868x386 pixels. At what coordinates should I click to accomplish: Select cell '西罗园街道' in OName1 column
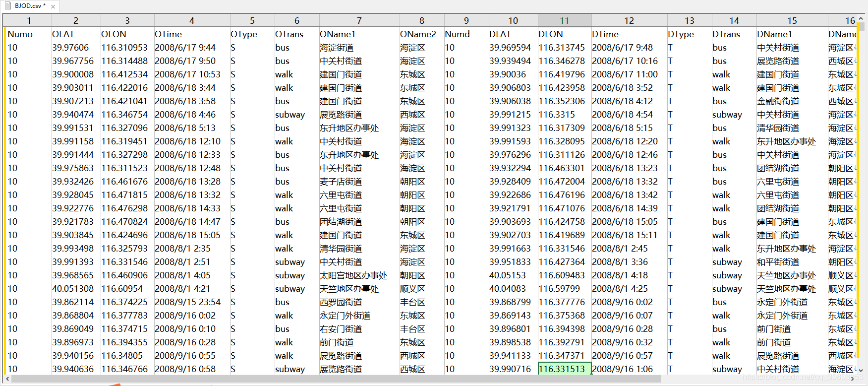[x=359, y=302]
